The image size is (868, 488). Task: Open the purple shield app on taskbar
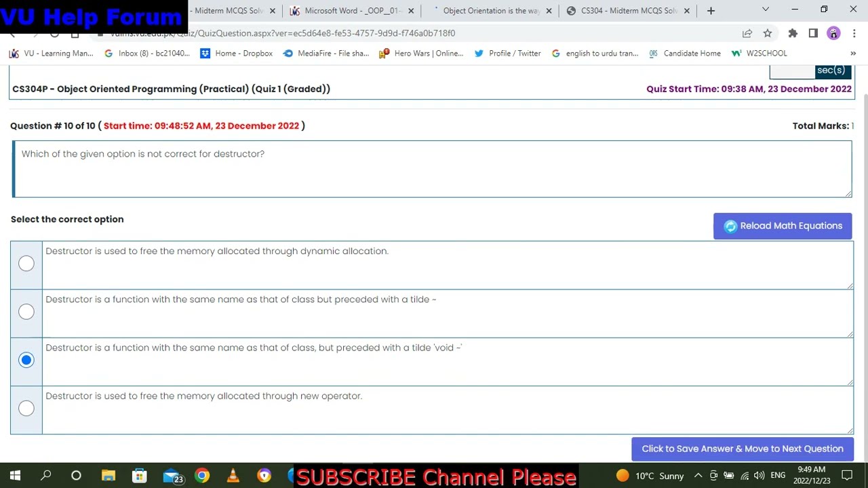click(264, 475)
